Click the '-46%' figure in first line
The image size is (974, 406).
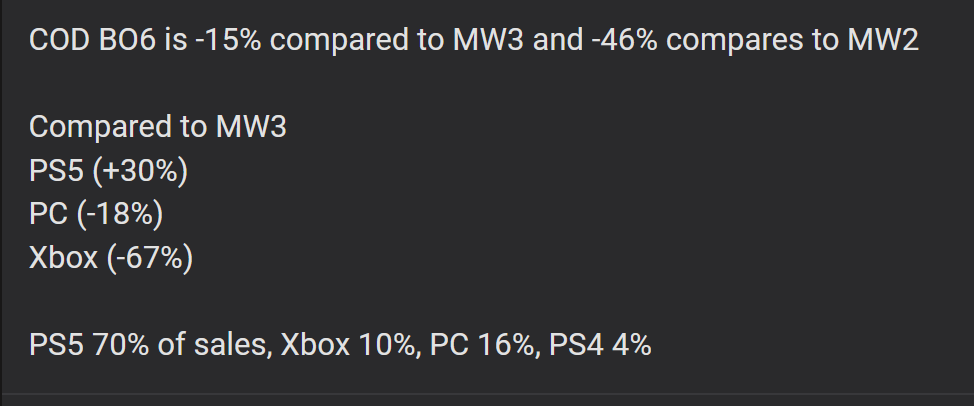click(628, 41)
